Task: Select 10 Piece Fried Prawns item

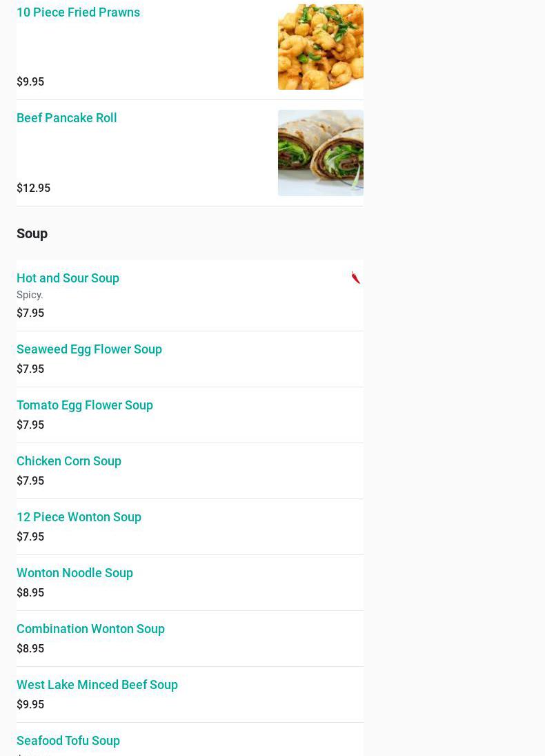Action: 78,12
